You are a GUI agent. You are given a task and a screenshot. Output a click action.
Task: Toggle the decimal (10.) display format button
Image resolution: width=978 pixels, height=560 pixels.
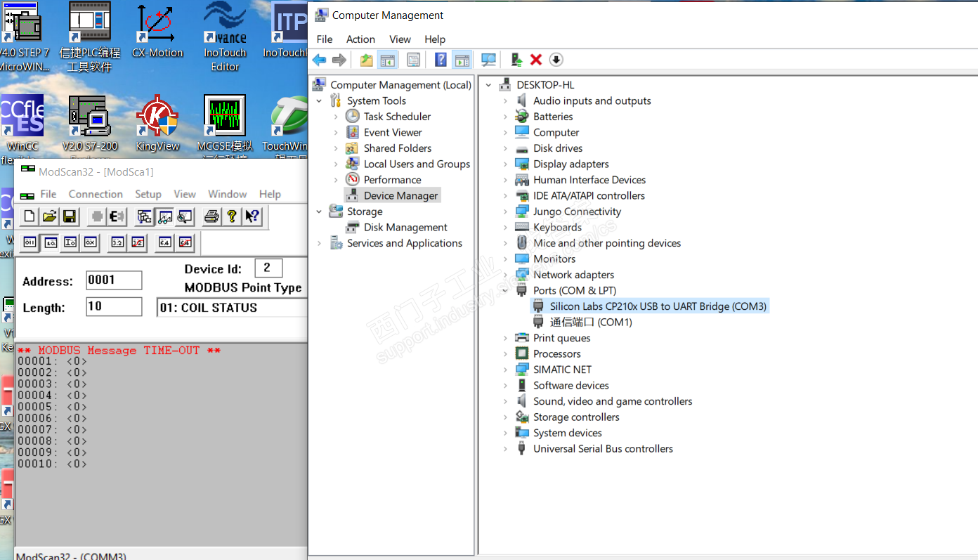point(51,242)
